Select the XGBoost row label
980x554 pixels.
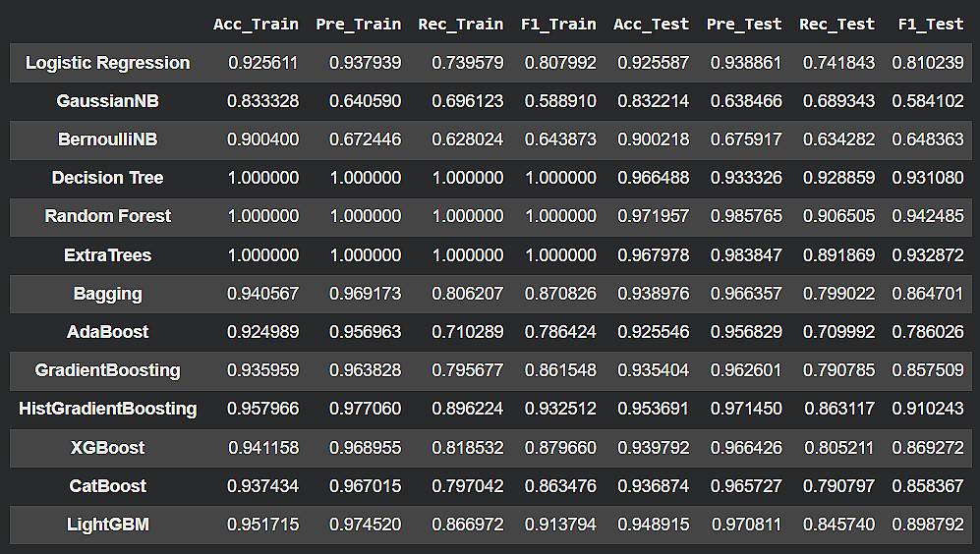click(107, 448)
